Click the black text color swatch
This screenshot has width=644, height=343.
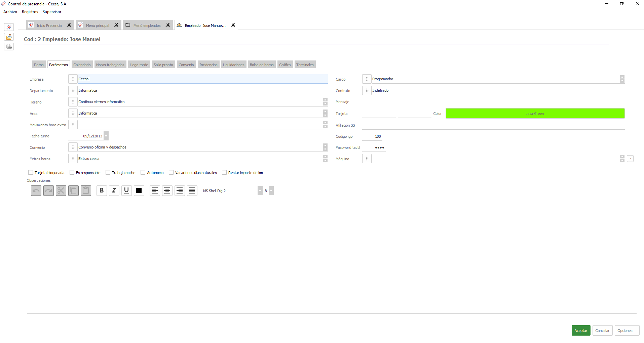[139, 190]
